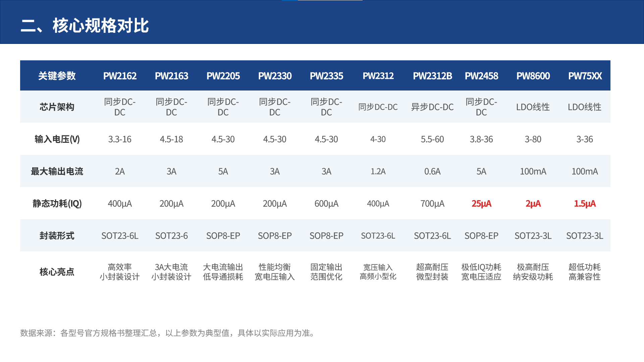Click the red 2μA value
644x362 pixels.
point(533,203)
